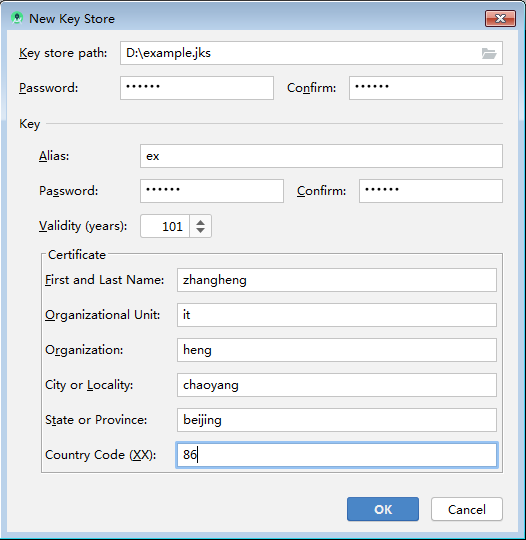The height and width of the screenshot is (540, 526).
Task: Click the key Password field under Alias
Action: point(212,191)
